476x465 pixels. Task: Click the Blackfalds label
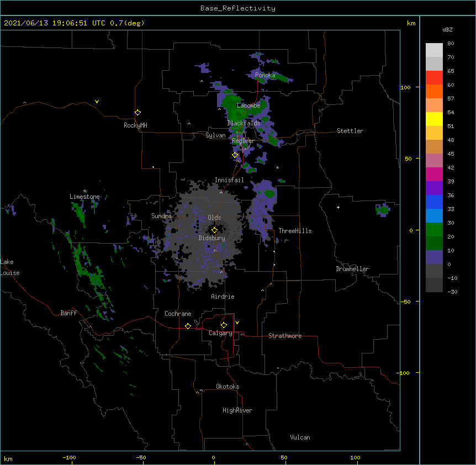coord(244,123)
